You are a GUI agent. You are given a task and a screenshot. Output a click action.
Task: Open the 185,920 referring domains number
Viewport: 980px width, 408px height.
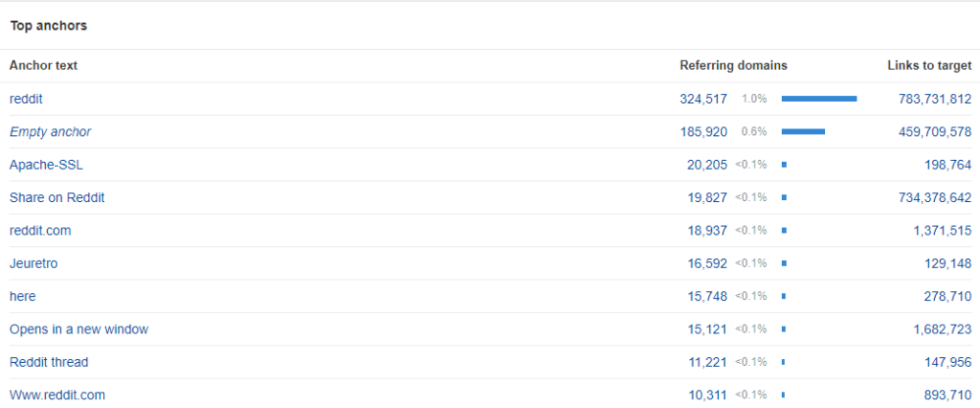(701, 131)
